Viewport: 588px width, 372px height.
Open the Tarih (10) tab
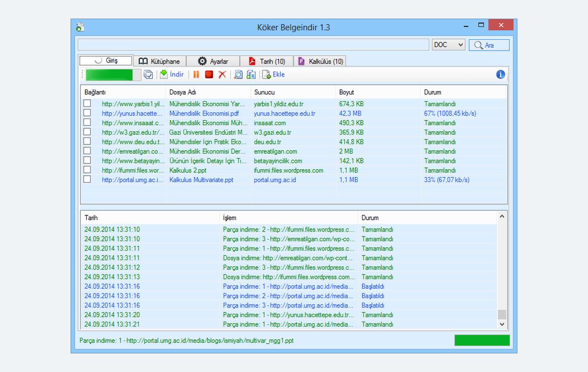(267, 61)
